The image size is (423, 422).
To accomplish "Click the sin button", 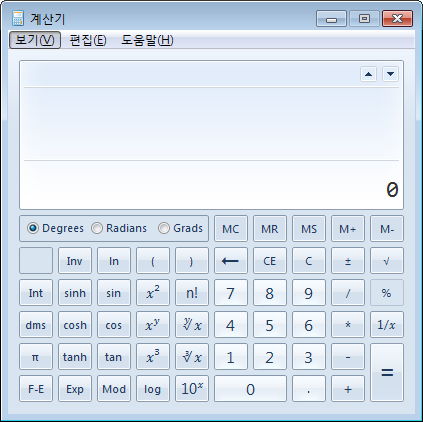I will (114, 293).
